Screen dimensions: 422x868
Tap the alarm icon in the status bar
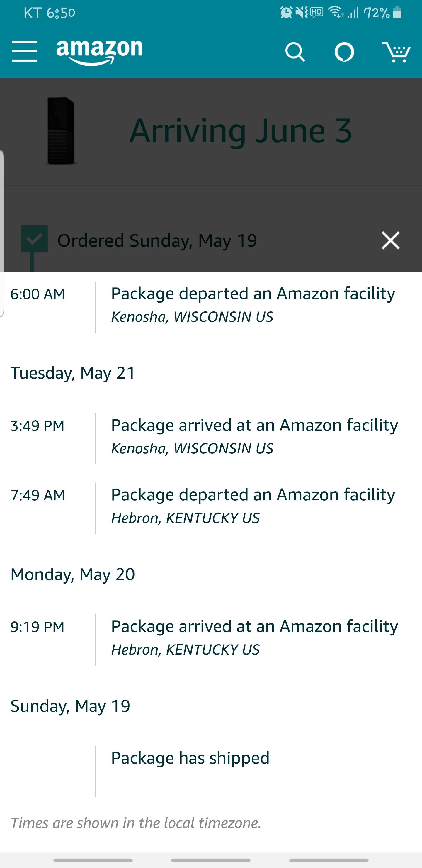[286, 13]
